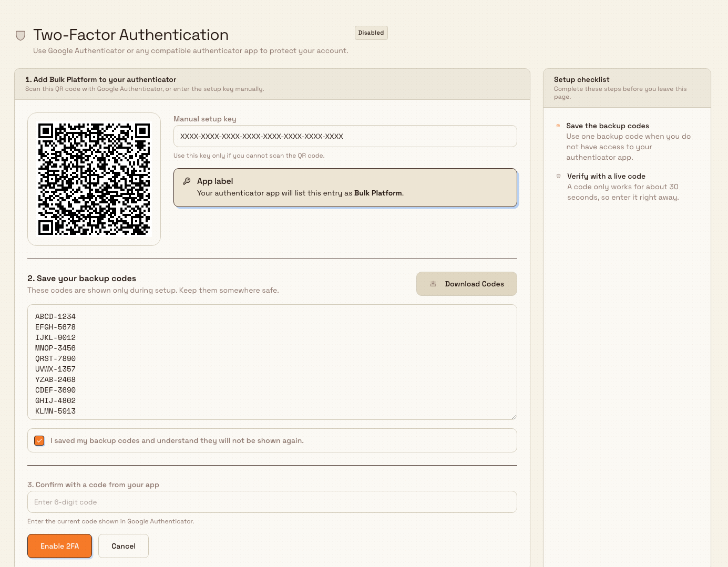This screenshot has width=728, height=567.
Task: Click 'Enter the current code shown in Google Authenticator' hint
Action: point(111,521)
